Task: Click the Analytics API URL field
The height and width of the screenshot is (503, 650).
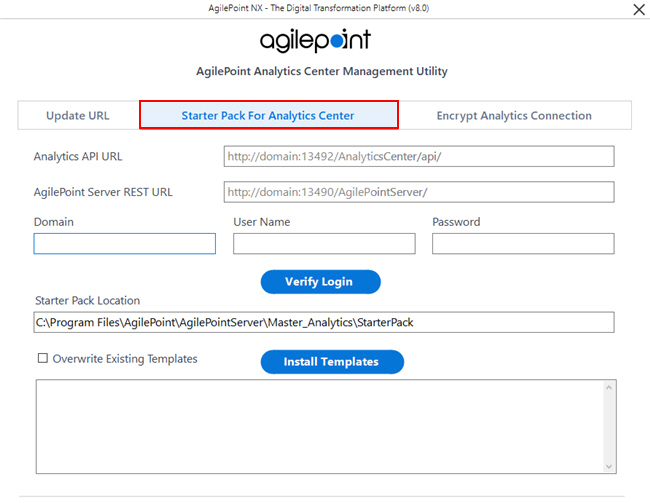Action: point(419,156)
